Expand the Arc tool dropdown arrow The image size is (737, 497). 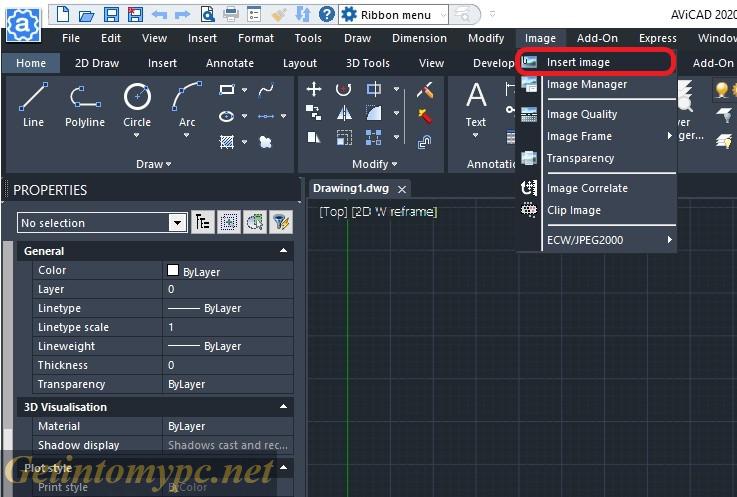[187, 135]
